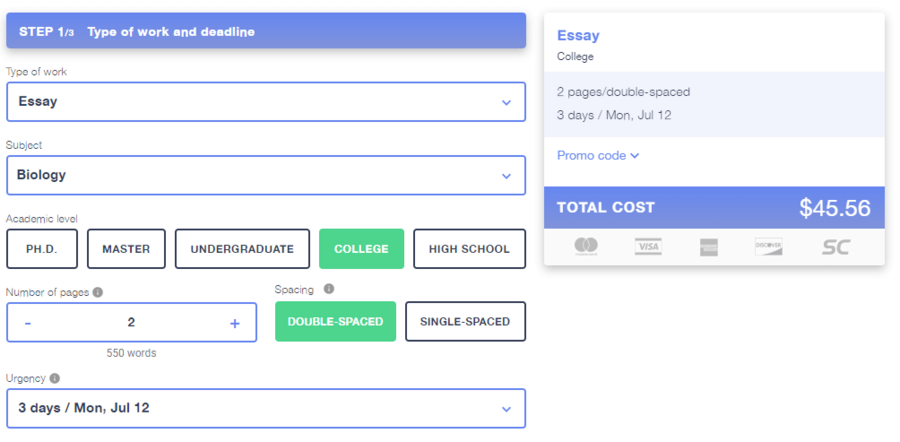Click the Urgency info icon
This screenshot has height=442, width=900.
pyautogui.click(x=54, y=379)
